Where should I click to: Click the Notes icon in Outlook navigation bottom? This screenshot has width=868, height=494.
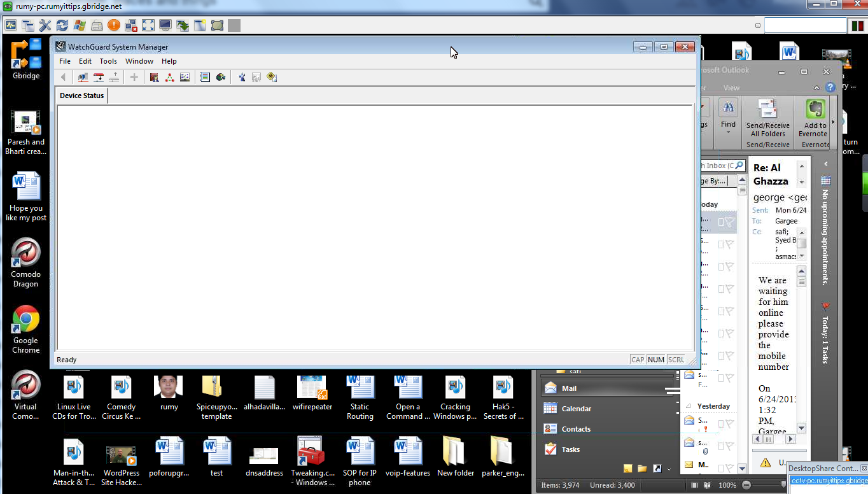coord(628,469)
